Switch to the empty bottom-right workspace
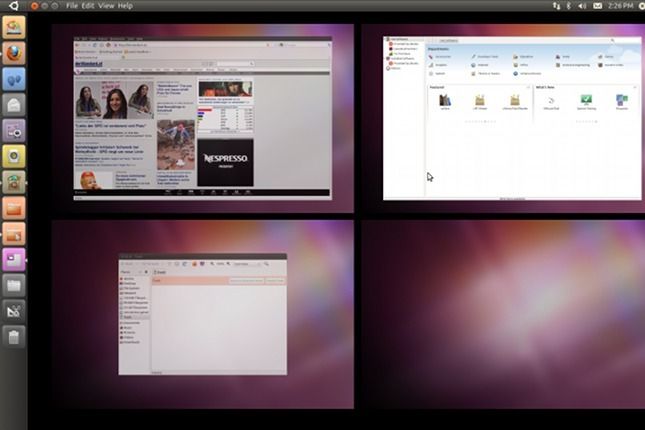Viewport: 645px width, 430px height. pos(503,314)
